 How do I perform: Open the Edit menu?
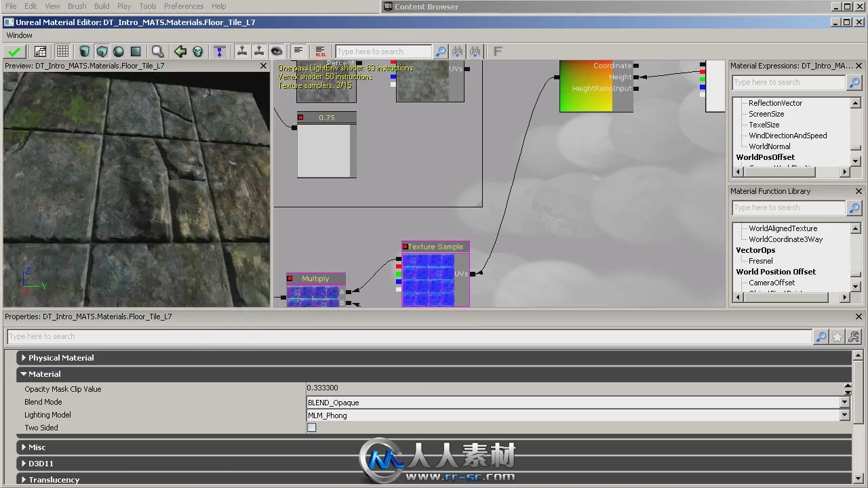[31, 6]
